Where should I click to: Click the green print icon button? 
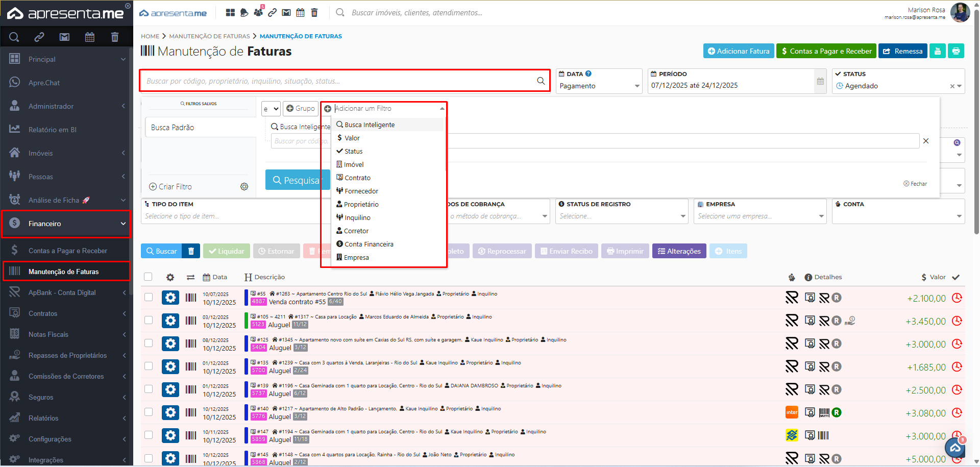click(955, 51)
